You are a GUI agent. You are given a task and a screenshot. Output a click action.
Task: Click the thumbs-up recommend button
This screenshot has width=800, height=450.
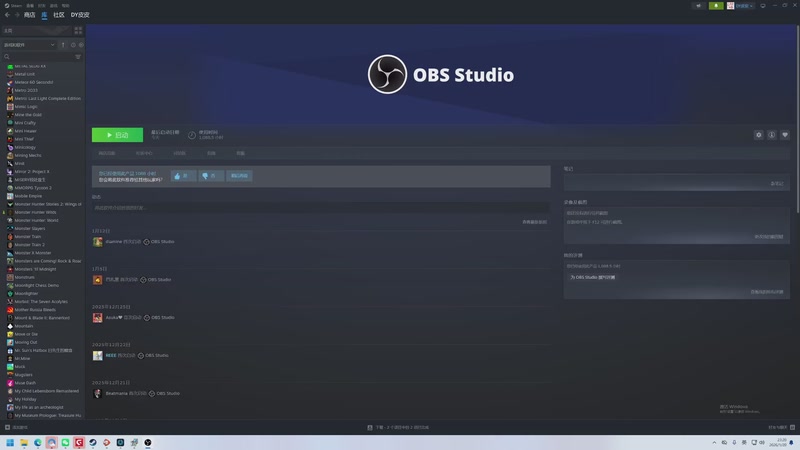click(x=183, y=176)
